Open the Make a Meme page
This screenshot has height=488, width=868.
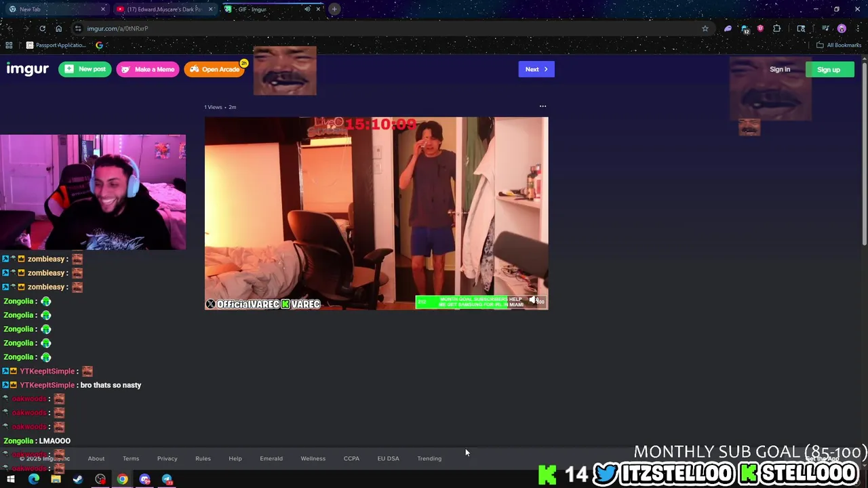[x=148, y=69]
